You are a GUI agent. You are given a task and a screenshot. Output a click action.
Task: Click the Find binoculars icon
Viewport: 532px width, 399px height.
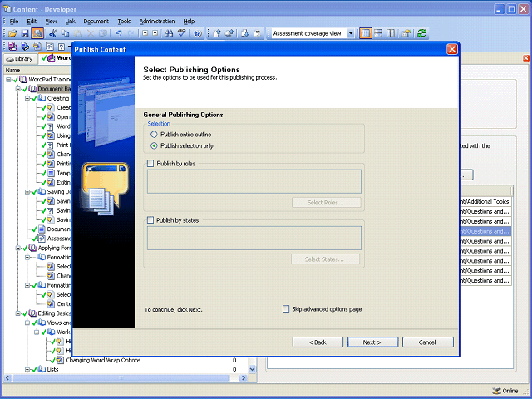click(169, 33)
